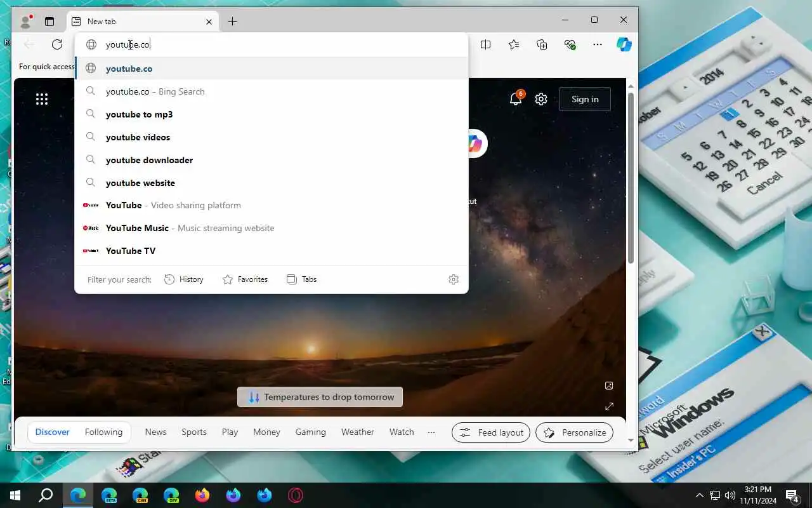Open taskbar Search magnifier
The image size is (812, 508).
(46, 495)
